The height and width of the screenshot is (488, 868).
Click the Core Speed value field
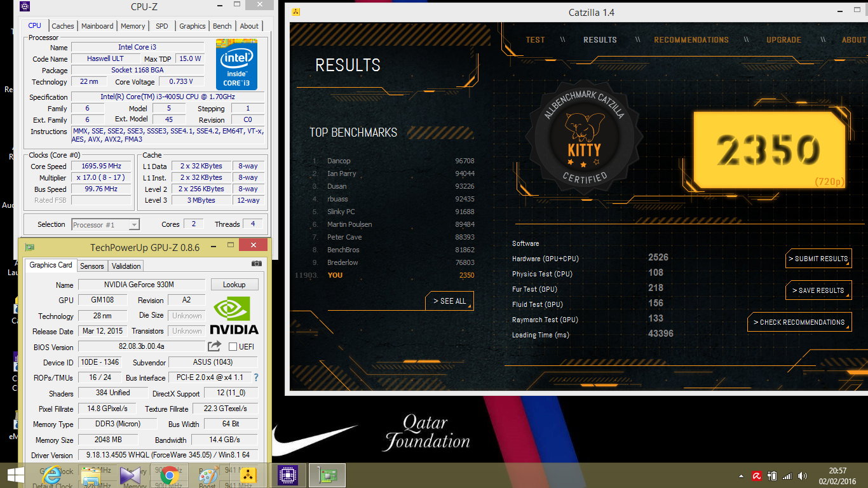coord(100,166)
